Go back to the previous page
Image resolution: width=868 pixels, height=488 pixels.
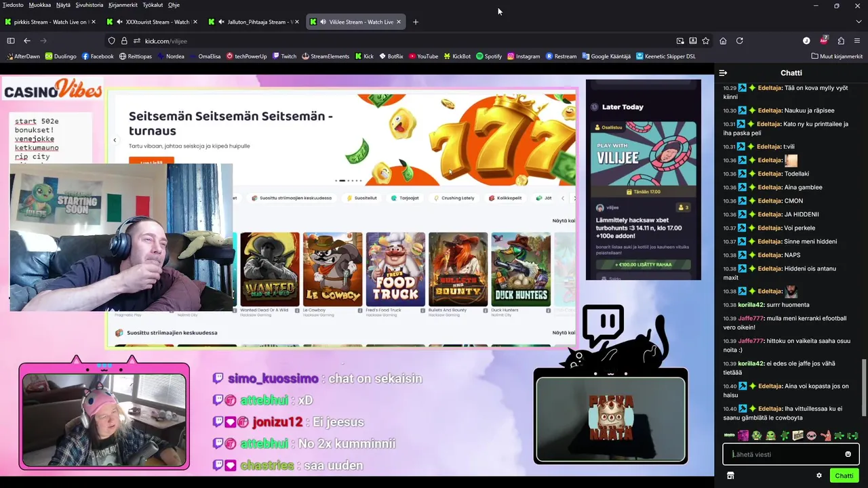(x=27, y=41)
